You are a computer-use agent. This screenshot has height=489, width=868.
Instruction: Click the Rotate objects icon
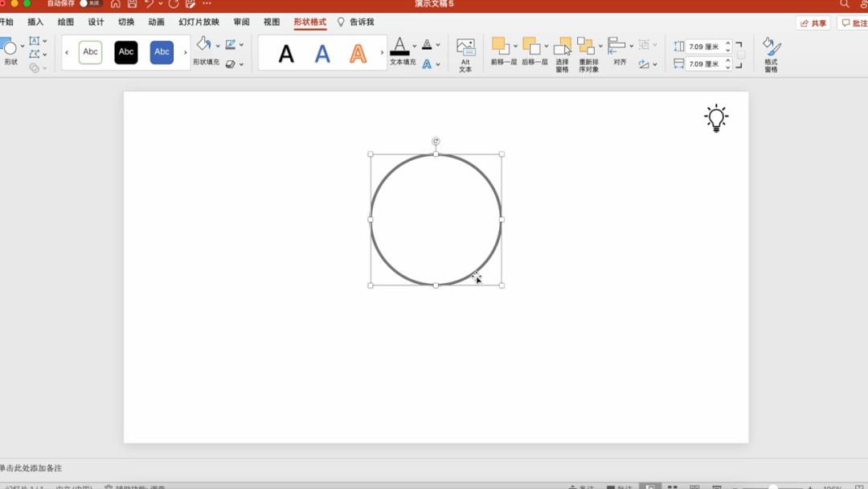coord(644,64)
